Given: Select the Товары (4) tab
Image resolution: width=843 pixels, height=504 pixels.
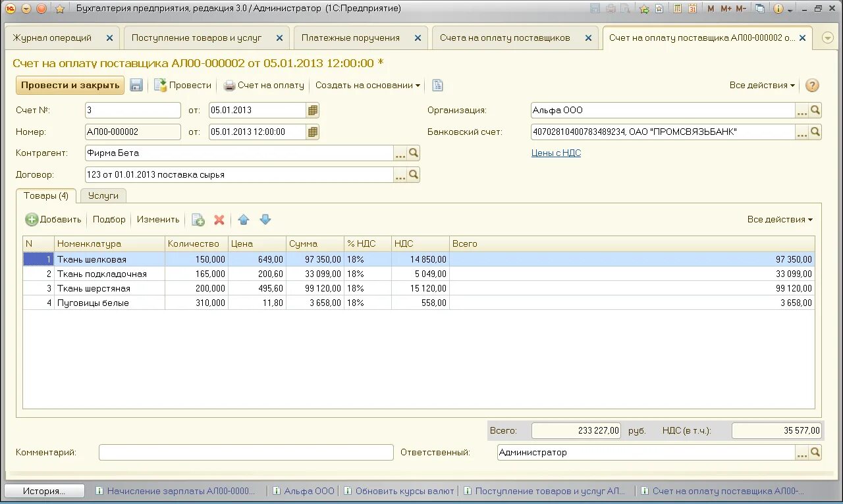Looking at the screenshot, I should pos(46,195).
